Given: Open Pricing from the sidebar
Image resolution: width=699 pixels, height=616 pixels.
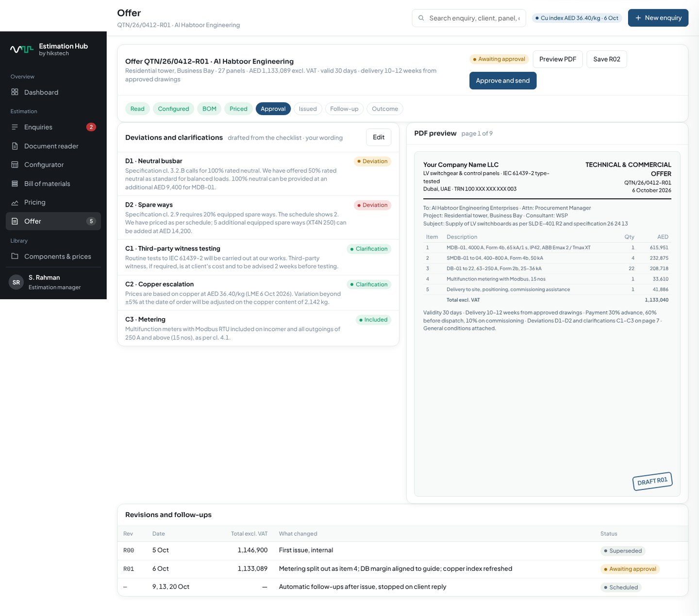Looking at the screenshot, I should (x=53, y=202).
